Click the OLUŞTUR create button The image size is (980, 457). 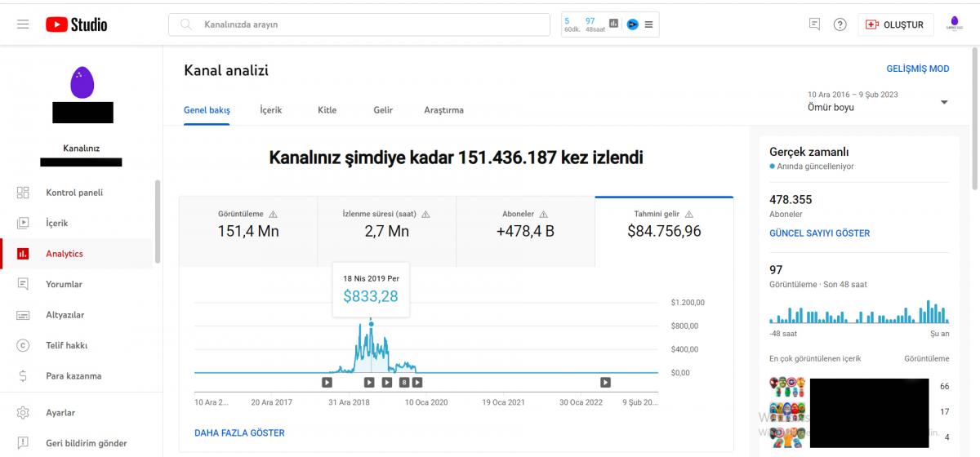tap(895, 24)
